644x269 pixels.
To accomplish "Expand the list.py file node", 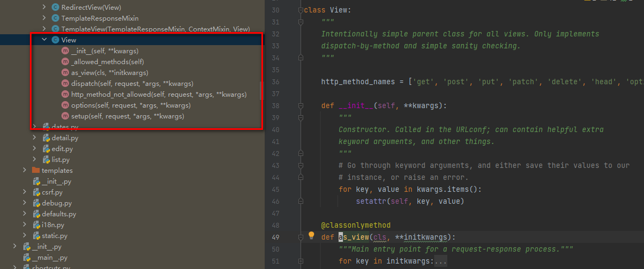I will tap(35, 159).
